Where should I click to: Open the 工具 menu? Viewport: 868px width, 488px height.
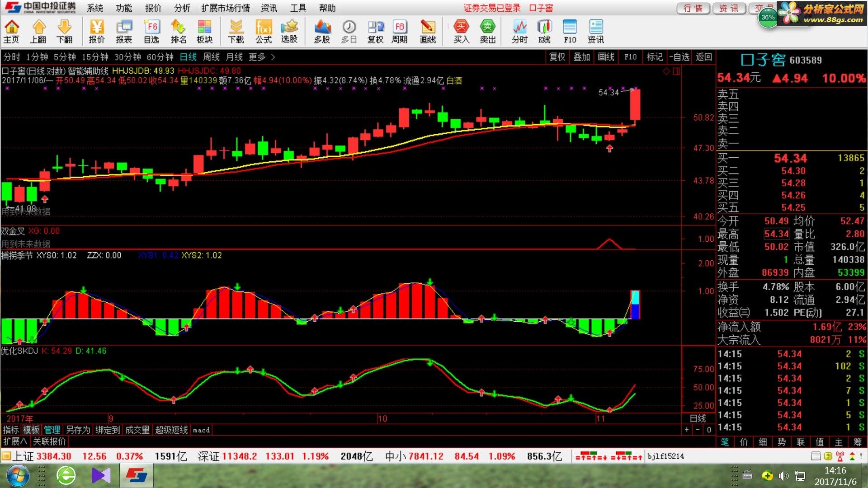tap(298, 8)
